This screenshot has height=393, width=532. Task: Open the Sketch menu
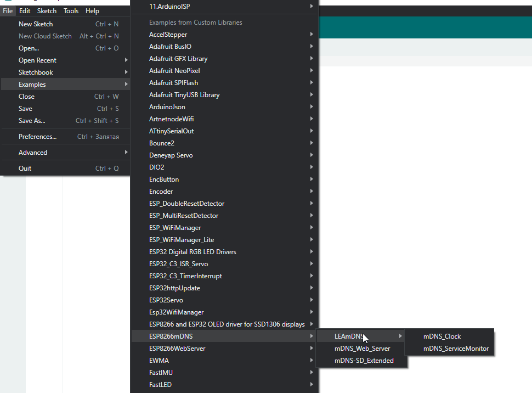point(47,11)
